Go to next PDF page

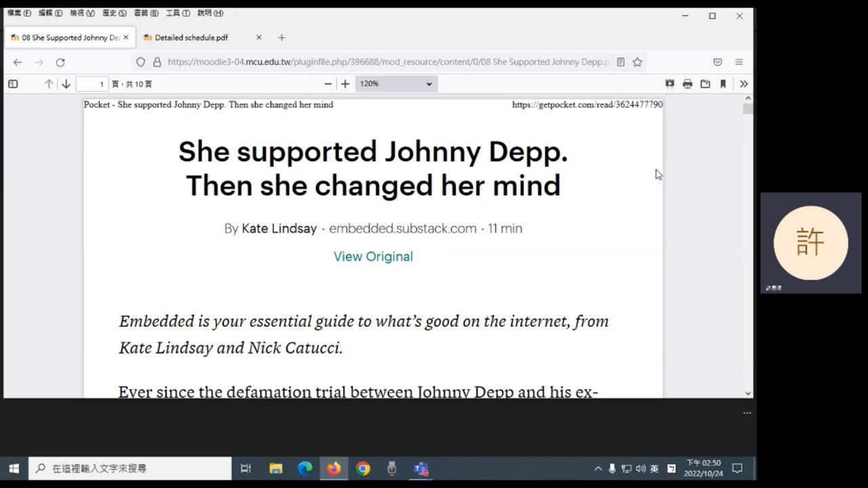[x=66, y=84]
